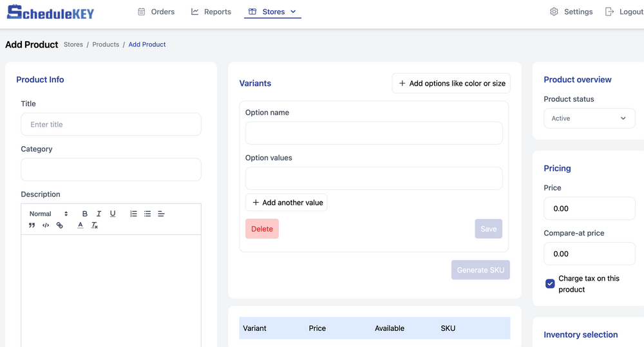This screenshot has width=644, height=347.
Task: Apply italic formatting in the description toolbar
Action: pos(99,214)
